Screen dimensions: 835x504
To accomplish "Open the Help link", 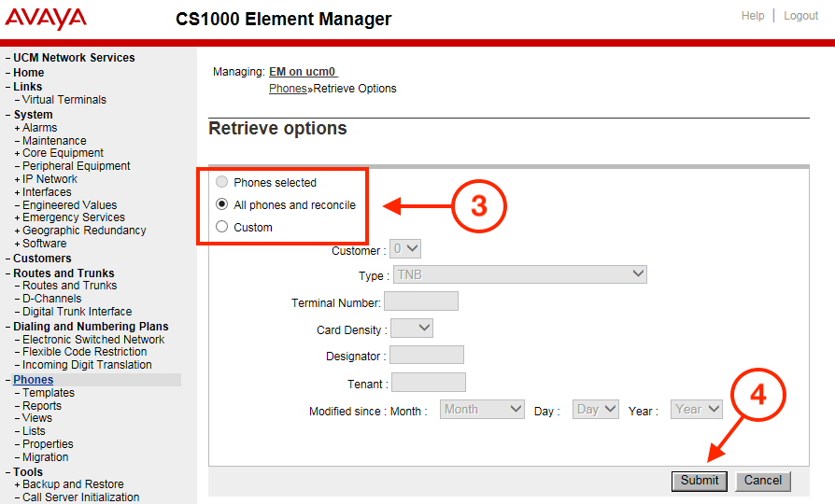I will [753, 16].
